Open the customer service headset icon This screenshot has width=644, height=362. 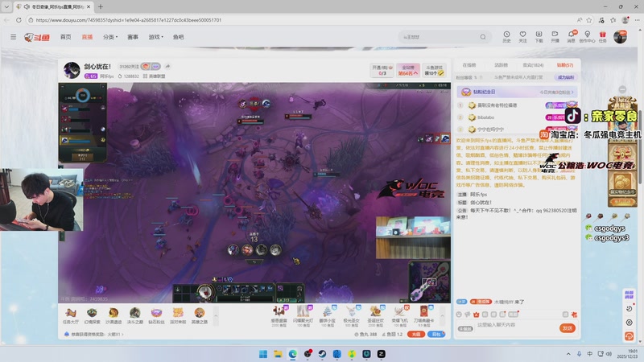coord(629,336)
